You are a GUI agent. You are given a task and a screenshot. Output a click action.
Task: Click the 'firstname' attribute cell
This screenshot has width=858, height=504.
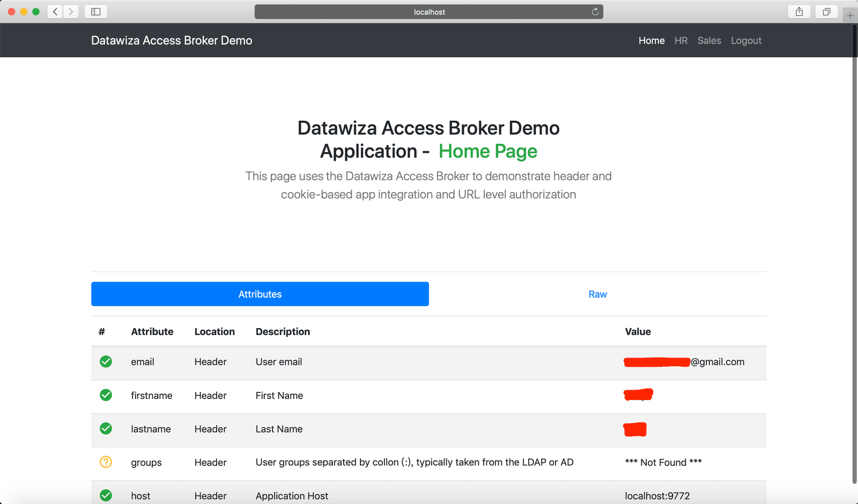click(152, 395)
